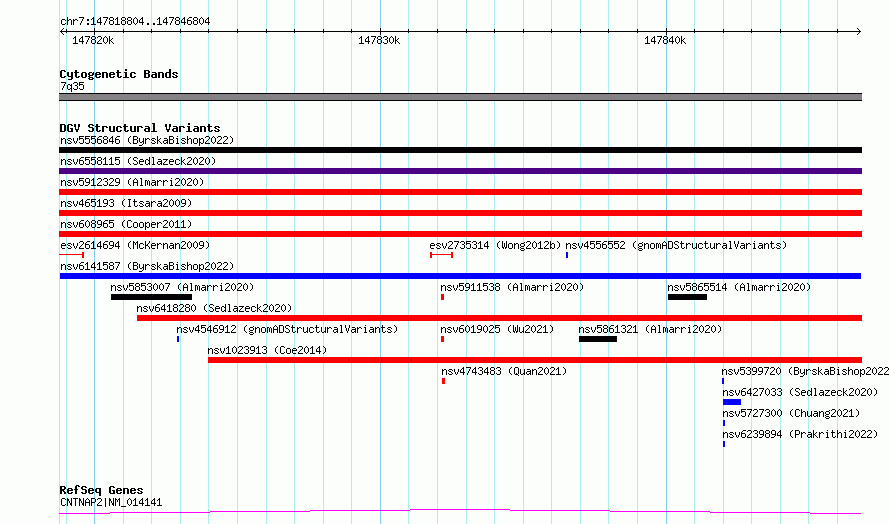Click the nsv1023913 (Coe2014) label
This screenshot has width=890, height=524.
[267, 350]
